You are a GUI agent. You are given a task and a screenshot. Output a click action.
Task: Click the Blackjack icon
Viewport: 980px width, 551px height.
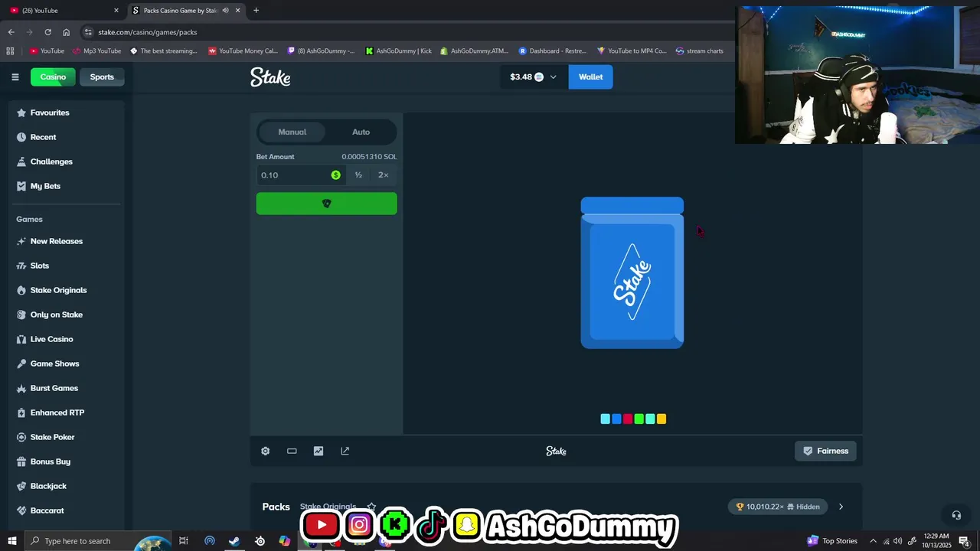(x=21, y=486)
